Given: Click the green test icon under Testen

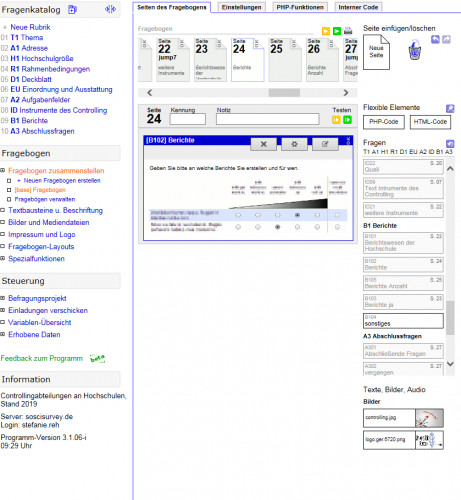Looking at the screenshot, I should [x=347, y=120].
